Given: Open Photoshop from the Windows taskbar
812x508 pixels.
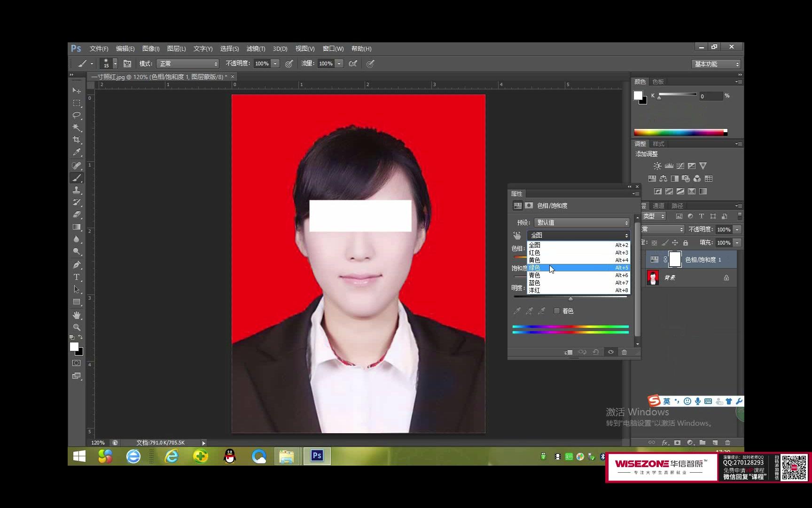Looking at the screenshot, I should 317,456.
